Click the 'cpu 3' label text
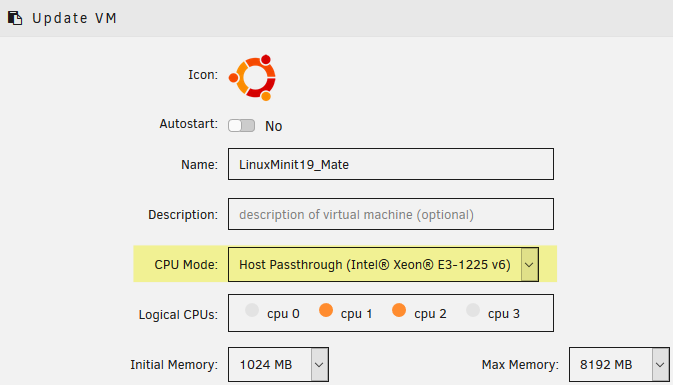The image size is (673, 385). point(503,314)
